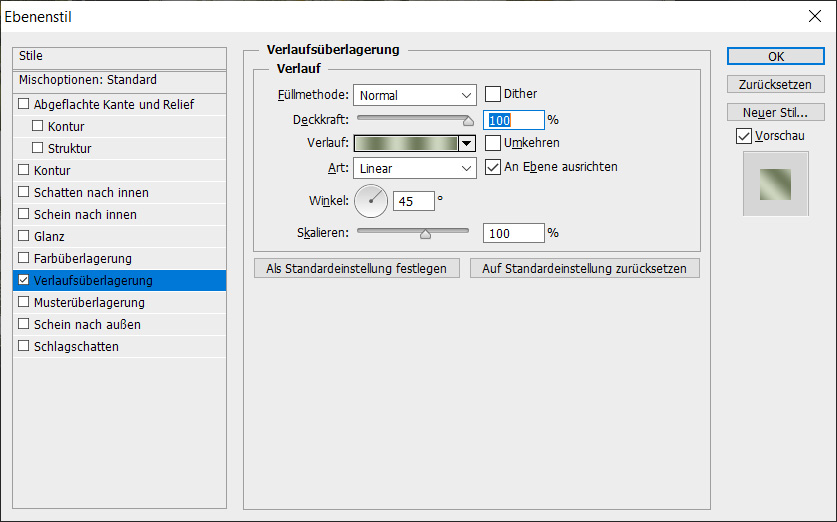Enable the Glanz checkbox

point(23,235)
